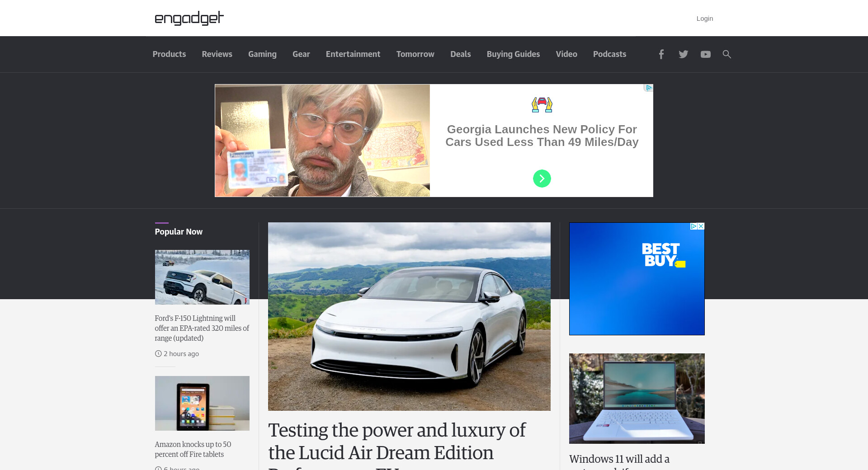This screenshot has width=868, height=470.
Task: Click the Best Buy advertisement
Action: (637, 279)
